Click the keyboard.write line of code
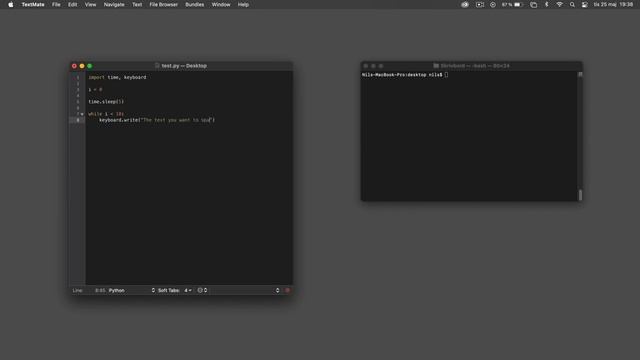The height and width of the screenshot is (360, 640). click(x=157, y=120)
